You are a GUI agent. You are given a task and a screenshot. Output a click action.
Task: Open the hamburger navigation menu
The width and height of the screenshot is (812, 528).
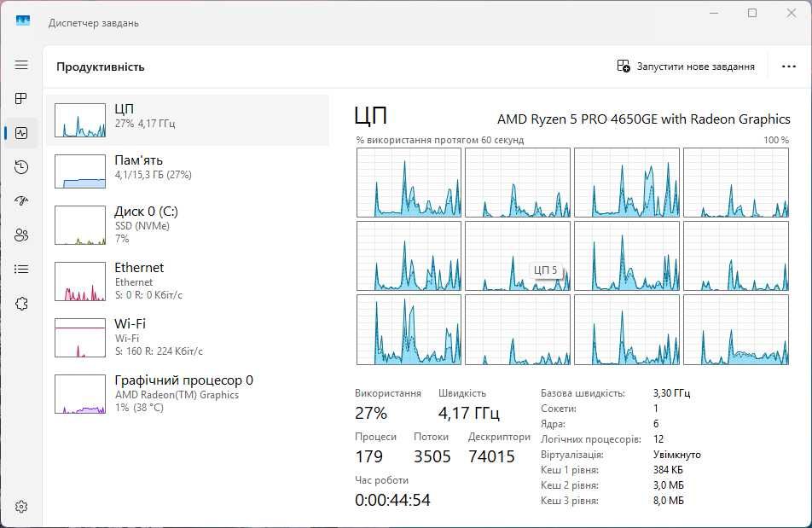(21, 65)
